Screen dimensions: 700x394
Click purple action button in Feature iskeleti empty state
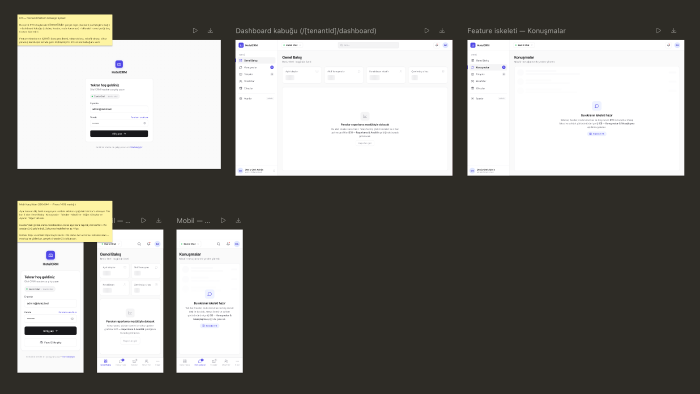point(597,134)
